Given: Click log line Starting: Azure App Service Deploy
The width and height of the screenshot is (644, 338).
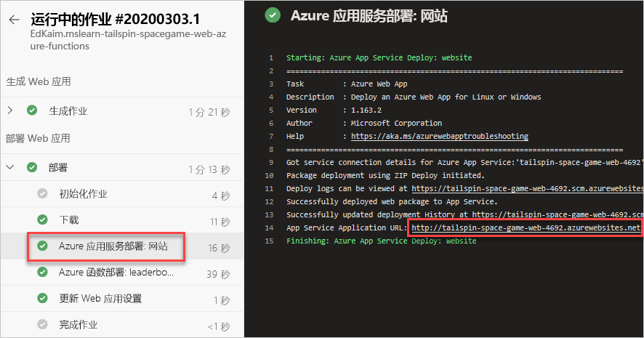Looking at the screenshot, I should point(379,58).
